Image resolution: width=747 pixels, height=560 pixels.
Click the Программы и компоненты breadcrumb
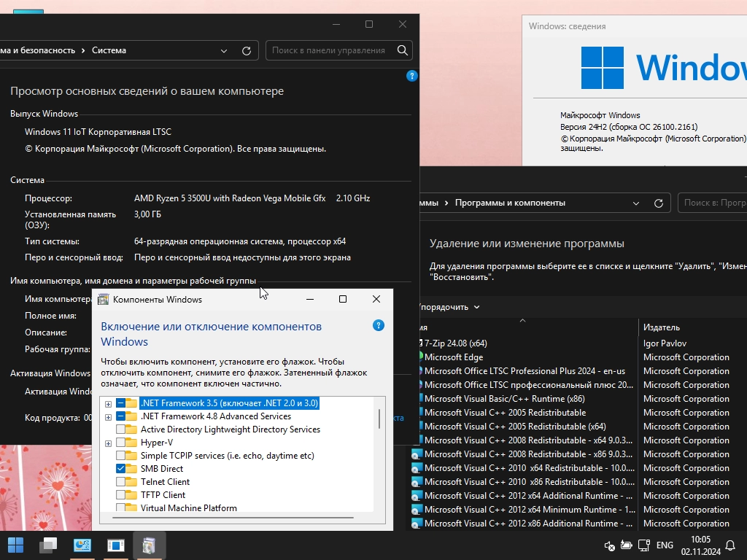coord(510,203)
